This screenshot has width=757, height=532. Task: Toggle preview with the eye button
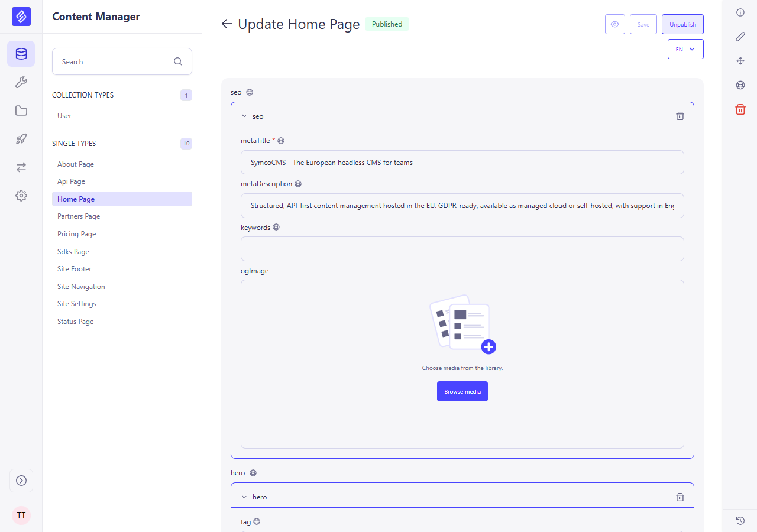click(615, 24)
